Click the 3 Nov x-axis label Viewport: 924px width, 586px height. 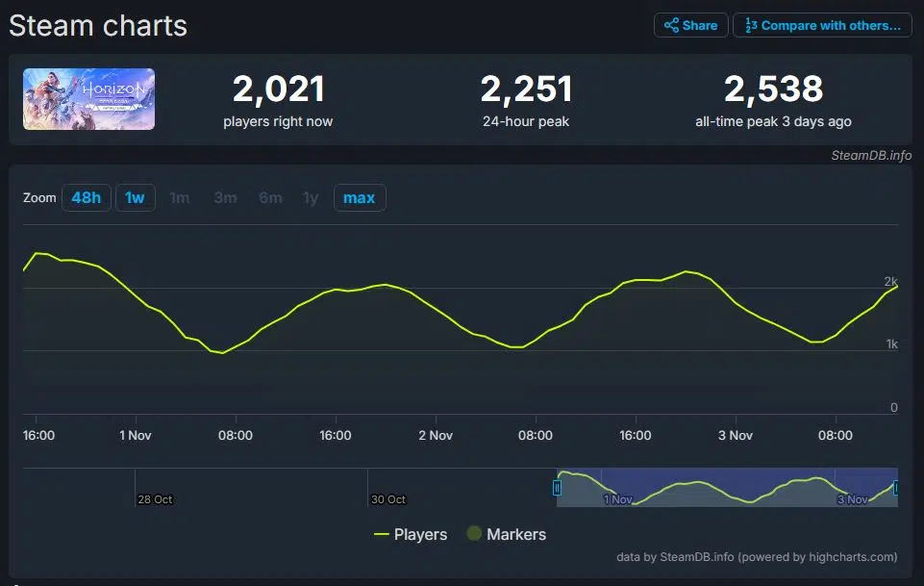736,435
